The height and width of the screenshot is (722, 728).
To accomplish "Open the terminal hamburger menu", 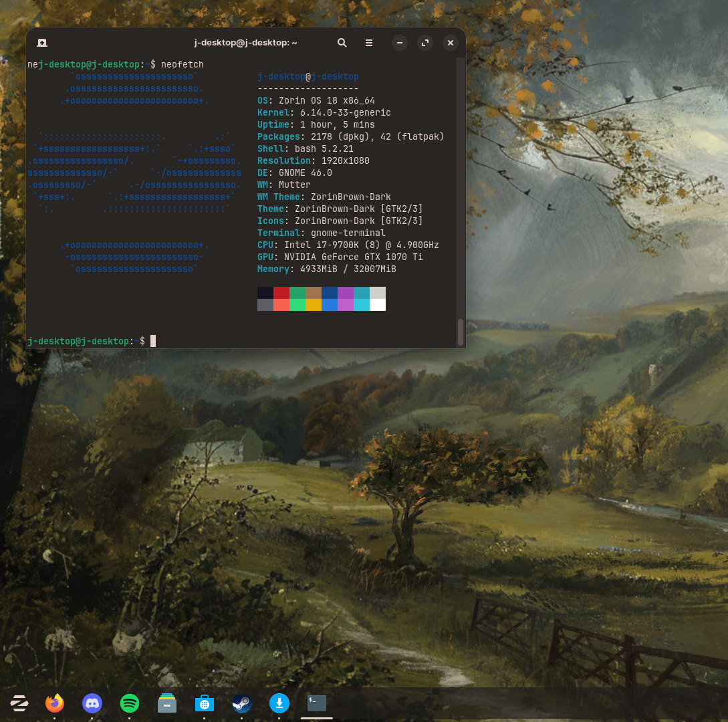I will point(368,43).
